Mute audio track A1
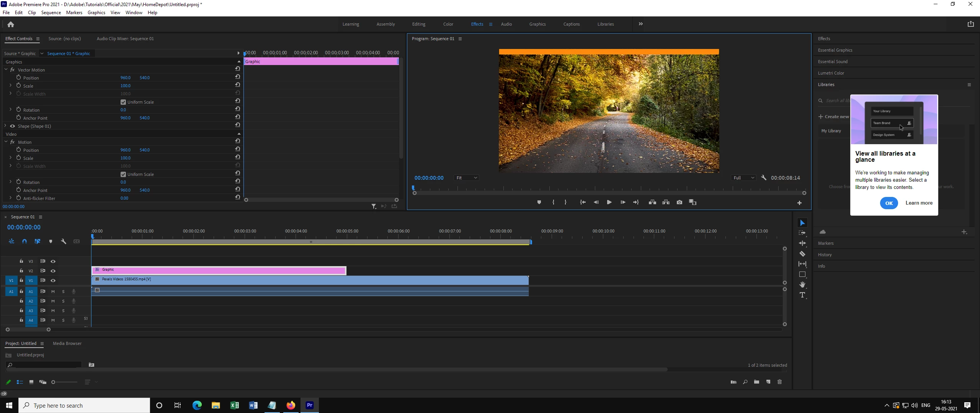This screenshot has width=980, height=413. (x=53, y=291)
